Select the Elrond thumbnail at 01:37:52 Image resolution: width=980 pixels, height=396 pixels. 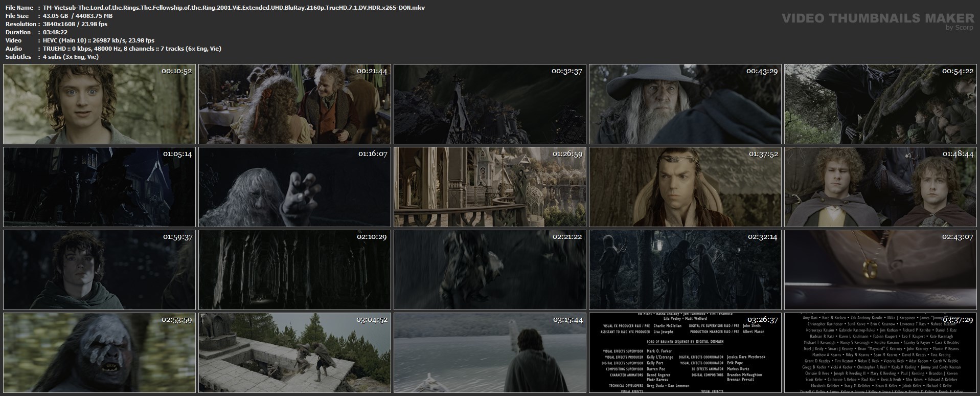pos(685,187)
